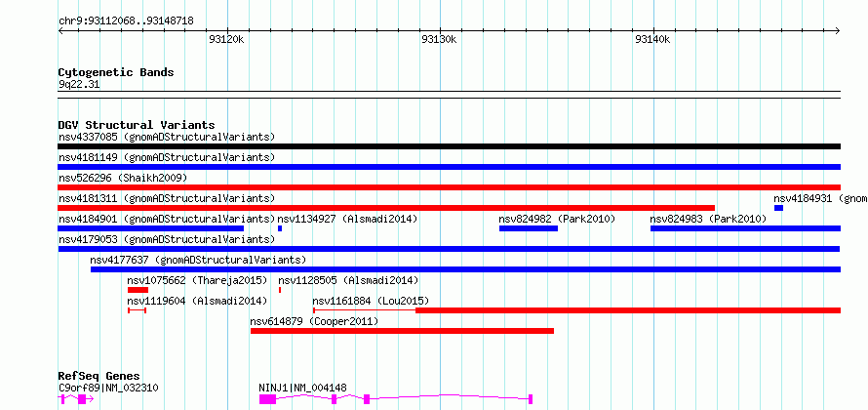Open the nsv526296 (Shaikh2009) label
Viewport: 868px width, 410px height.
coord(123,178)
